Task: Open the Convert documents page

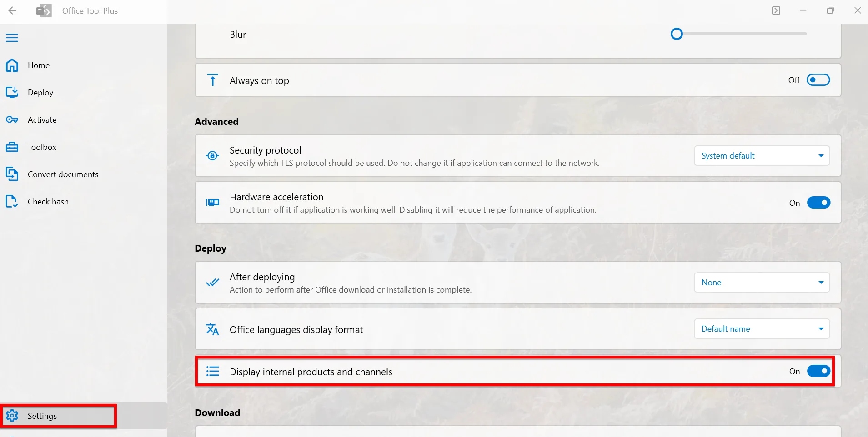Action: (x=84, y=174)
